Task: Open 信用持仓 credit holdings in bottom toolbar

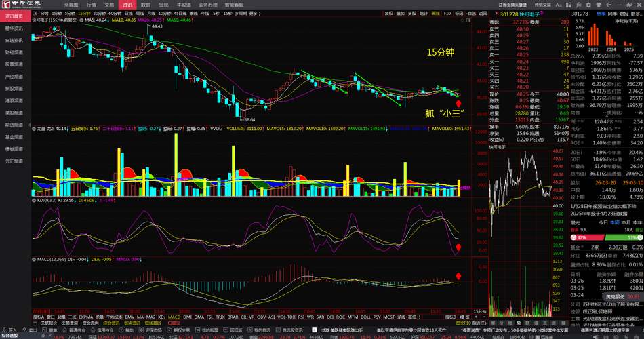Action: coord(102,330)
